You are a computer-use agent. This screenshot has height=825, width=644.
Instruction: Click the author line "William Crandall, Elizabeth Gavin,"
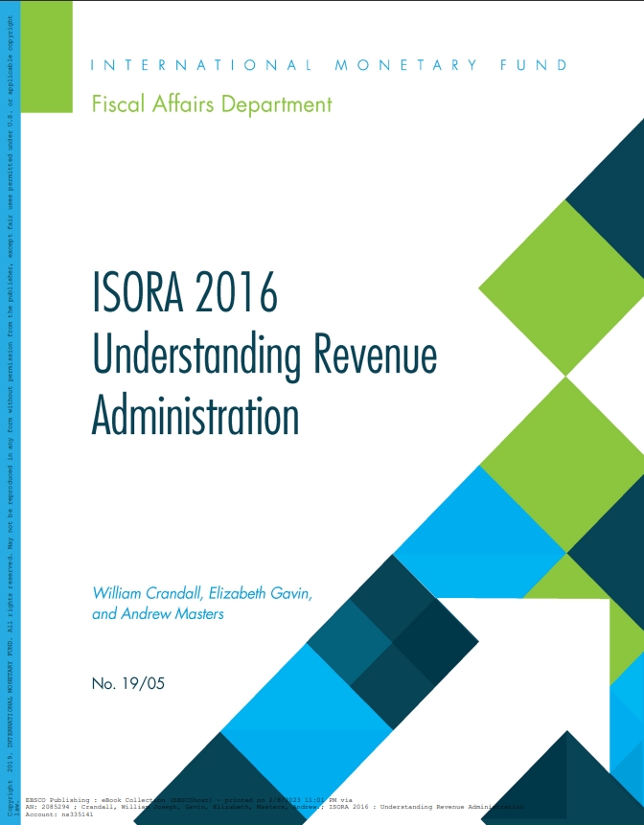click(x=202, y=593)
